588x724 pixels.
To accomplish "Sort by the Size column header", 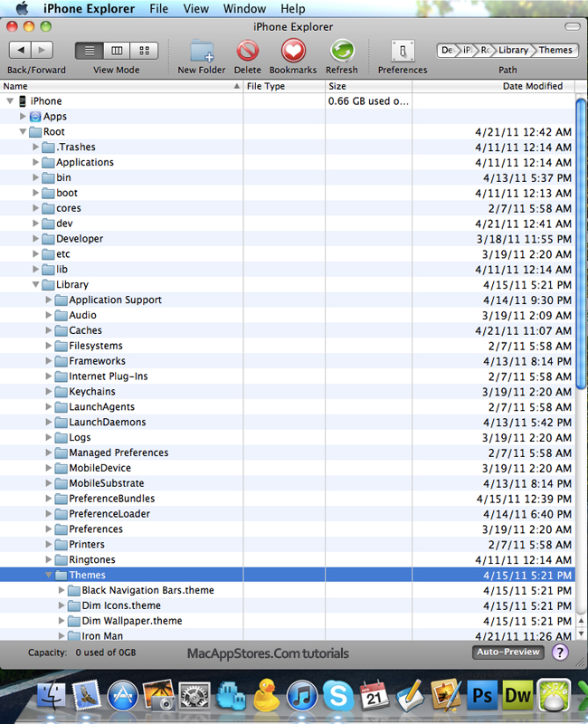I will coord(369,86).
